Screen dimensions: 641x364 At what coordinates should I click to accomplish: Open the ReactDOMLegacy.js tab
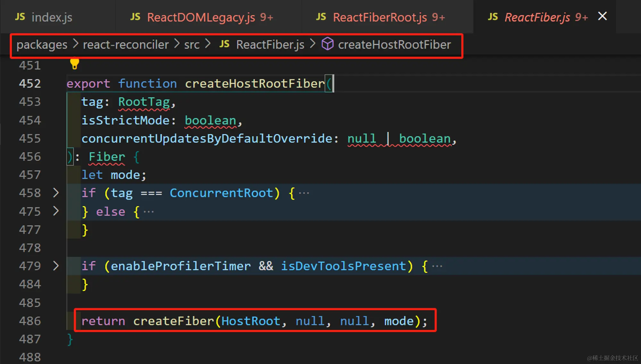(201, 17)
